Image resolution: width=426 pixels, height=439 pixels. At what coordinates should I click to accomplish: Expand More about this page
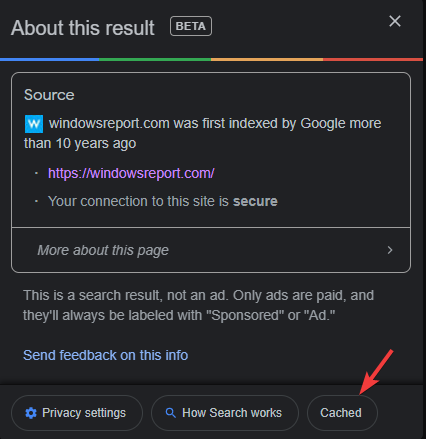(211, 250)
